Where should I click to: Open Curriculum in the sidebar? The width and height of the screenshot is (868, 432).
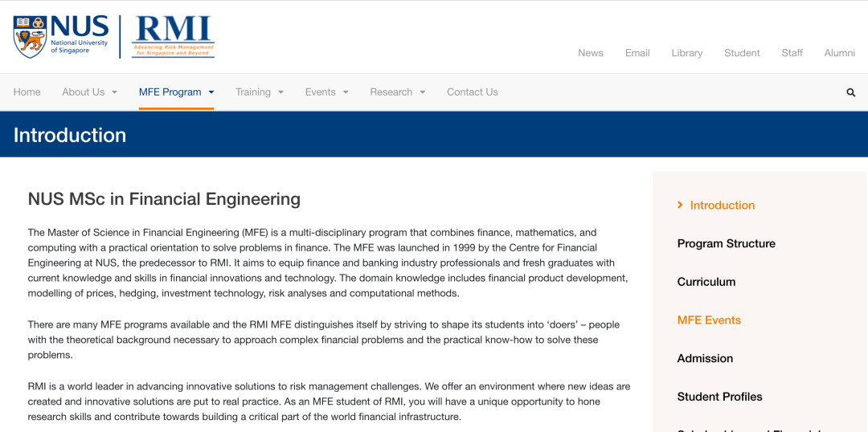click(x=706, y=282)
